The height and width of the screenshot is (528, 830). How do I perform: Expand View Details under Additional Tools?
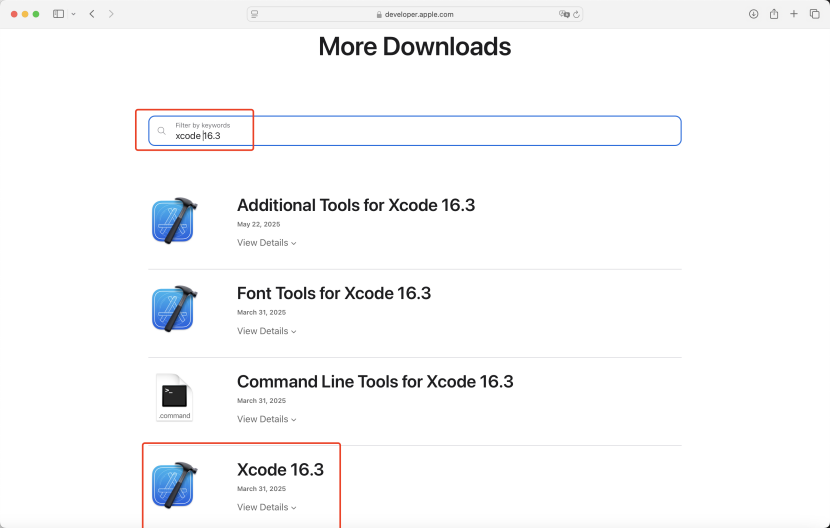(266, 243)
